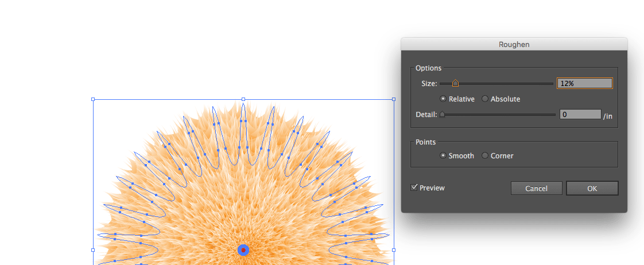Choose Smooth points option
The height and width of the screenshot is (265, 644).
[x=443, y=155]
